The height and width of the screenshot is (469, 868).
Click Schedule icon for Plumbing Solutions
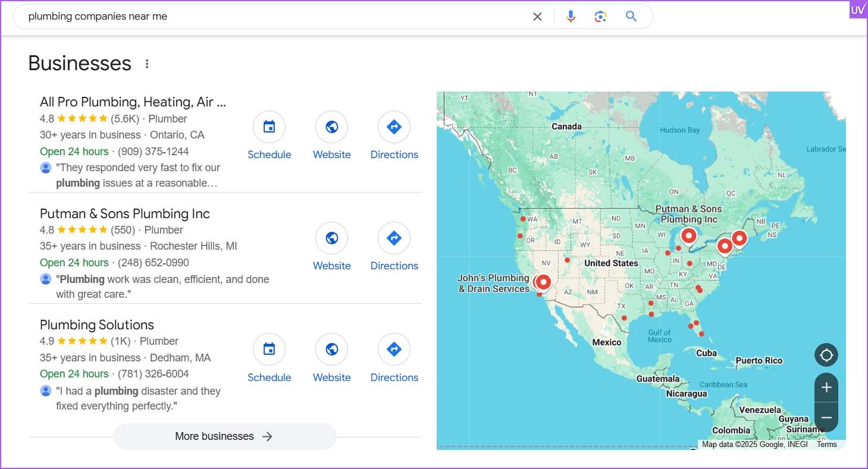[269, 350]
